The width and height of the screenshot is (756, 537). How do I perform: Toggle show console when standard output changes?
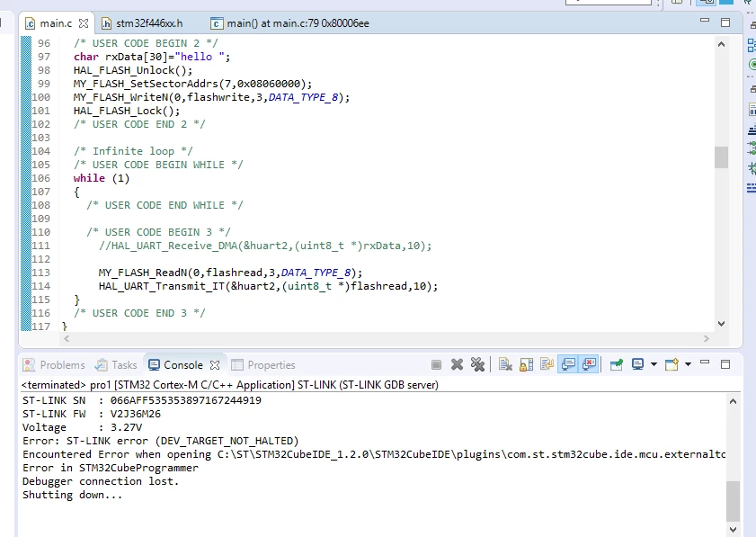568,364
